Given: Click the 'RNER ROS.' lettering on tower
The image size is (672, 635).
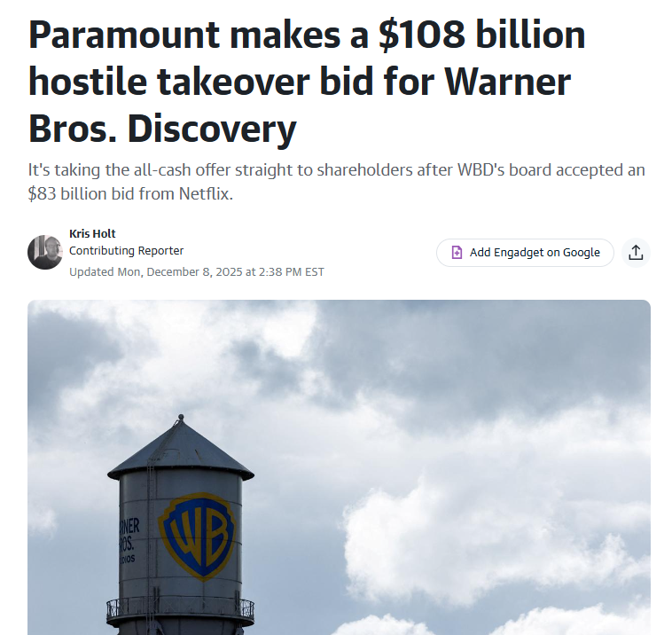Looking at the screenshot, I should (129, 534).
